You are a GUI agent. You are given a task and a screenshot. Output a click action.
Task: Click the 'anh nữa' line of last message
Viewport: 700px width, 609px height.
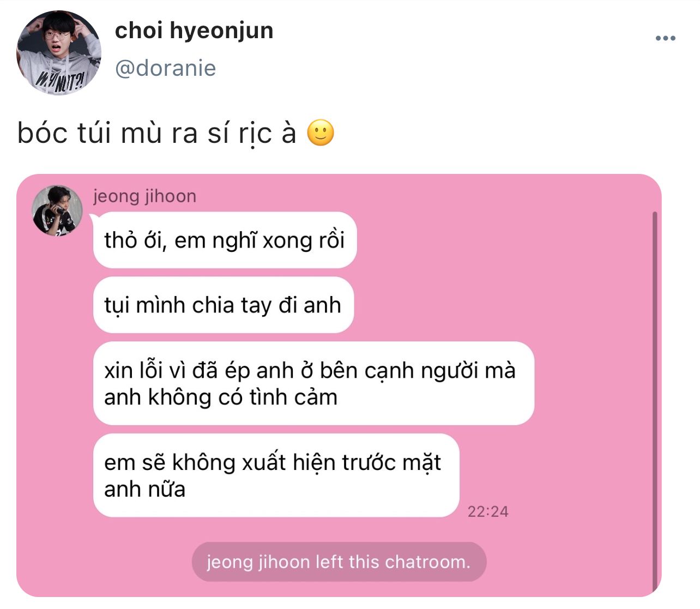pyautogui.click(x=145, y=489)
